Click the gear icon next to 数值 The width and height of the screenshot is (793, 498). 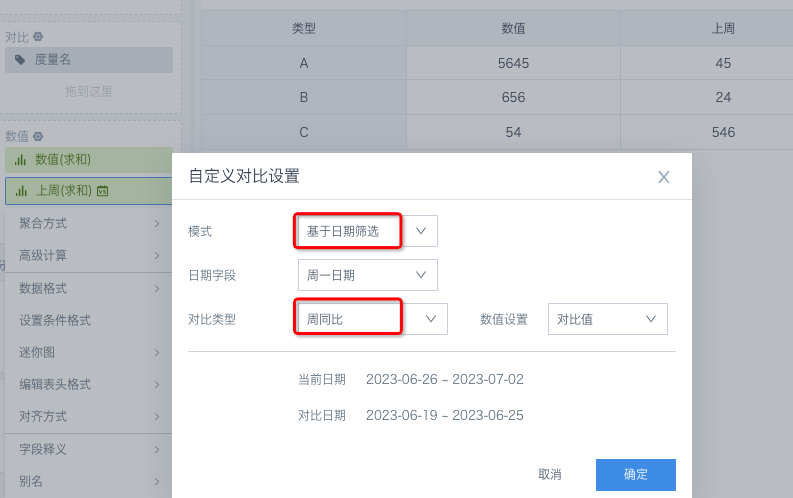point(38,137)
